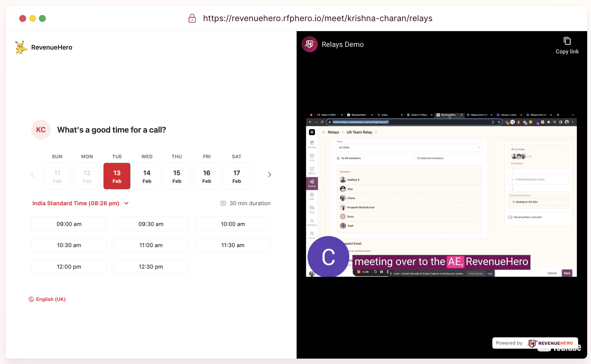Expand the timezone chevron next to India Standard Time
The width and height of the screenshot is (591, 364).
tap(126, 203)
